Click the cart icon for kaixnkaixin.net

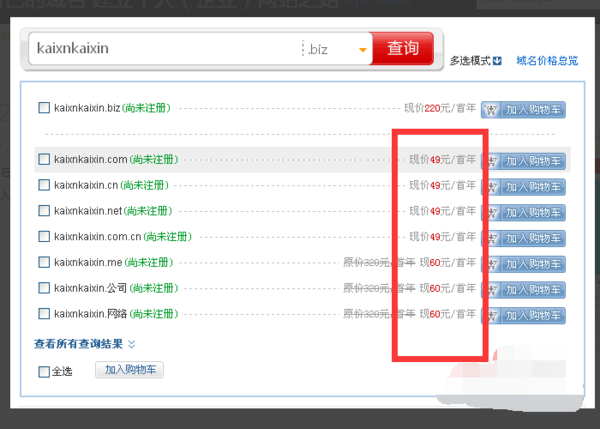click(x=493, y=213)
